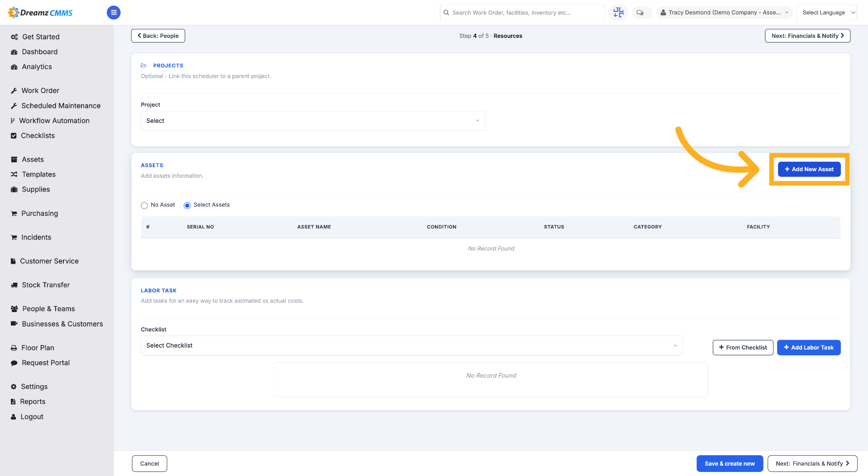868x476 pixels.
Task: Select the Select Assets radio option
Action: [187, 205]
